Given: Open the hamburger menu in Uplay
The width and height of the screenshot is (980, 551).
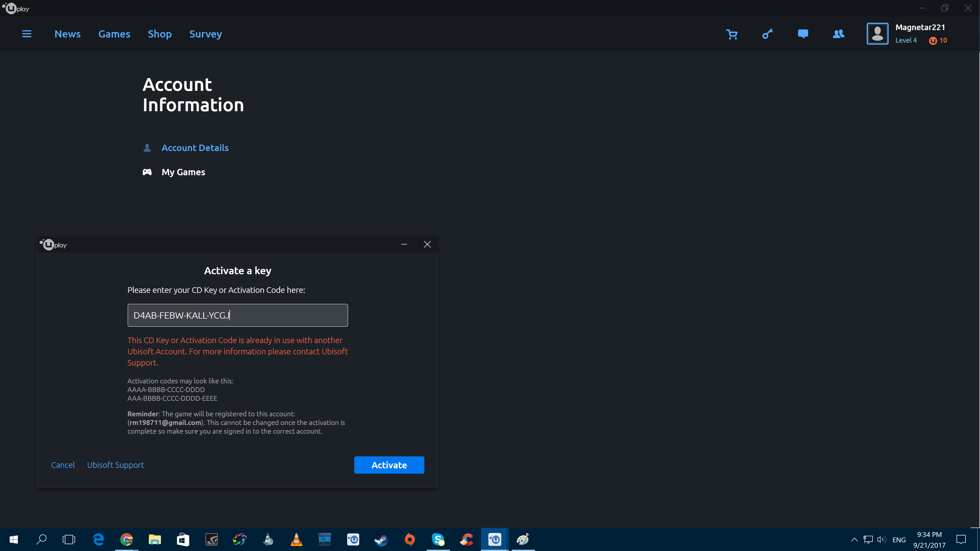Looking at the screenshot, I should [27, 34].
